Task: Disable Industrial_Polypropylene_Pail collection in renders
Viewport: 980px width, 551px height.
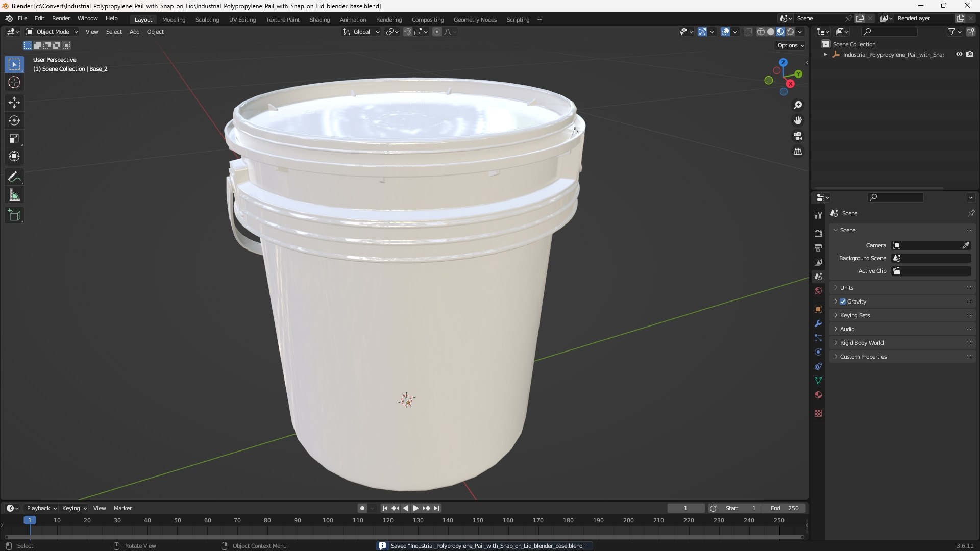Action: tap(970, 54)
